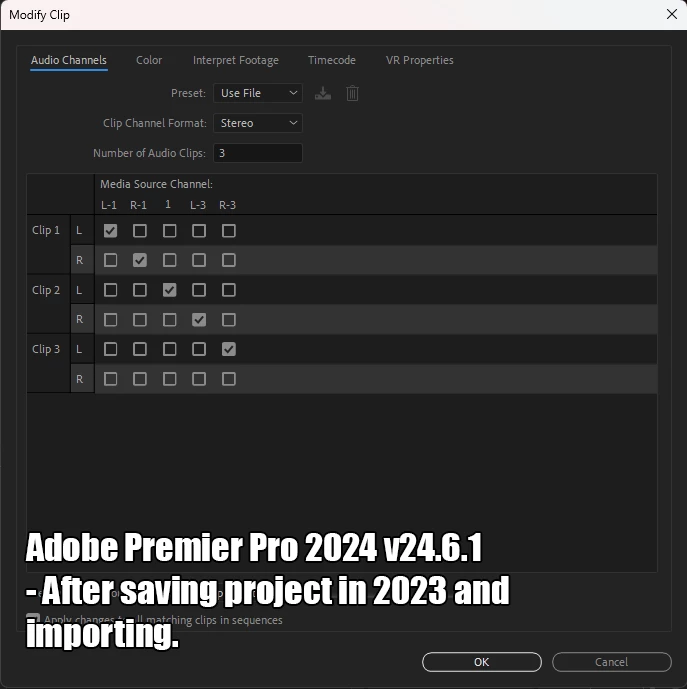Viewport: 687px width, 689px height.
Task: Click the R-3 column header
Action: pos(228,205)
